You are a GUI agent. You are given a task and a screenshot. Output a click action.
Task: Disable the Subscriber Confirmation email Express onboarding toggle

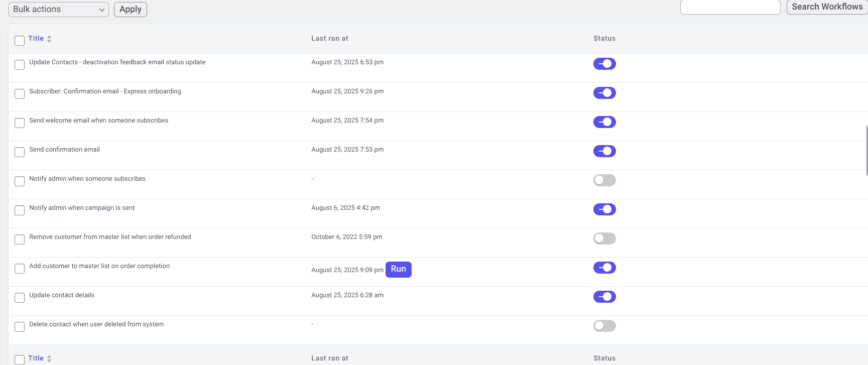604,93
